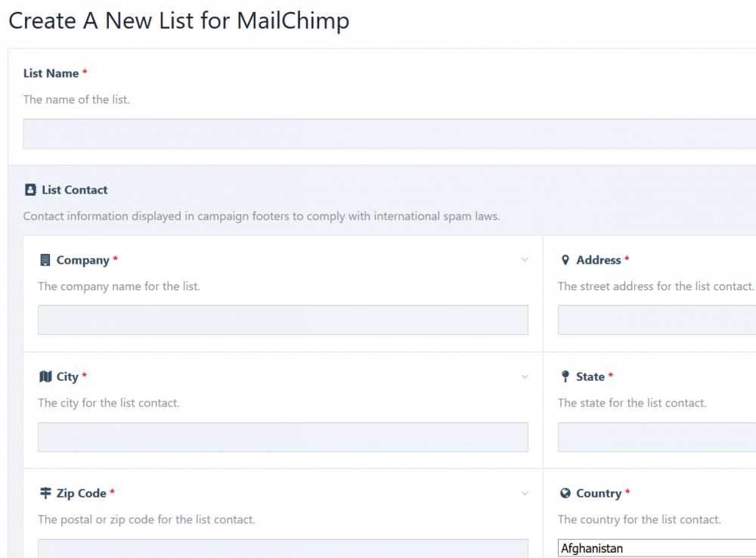The height and width of the screenshot is (558, 756).
Task: Collapse the Company field chevron
Action: pos(525,260)
